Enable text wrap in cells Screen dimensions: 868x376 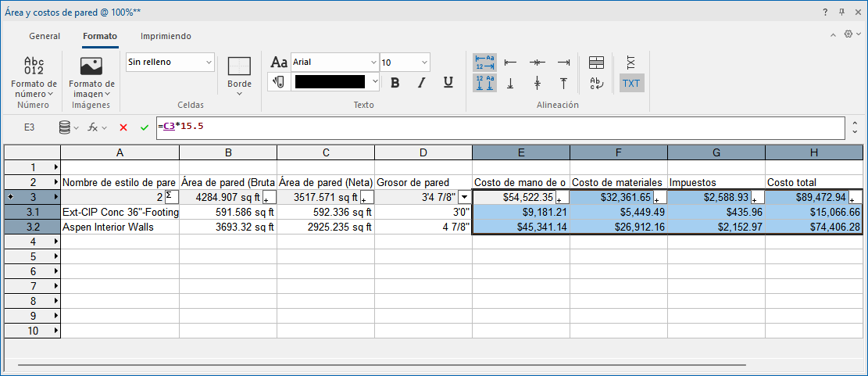(596, 83)
